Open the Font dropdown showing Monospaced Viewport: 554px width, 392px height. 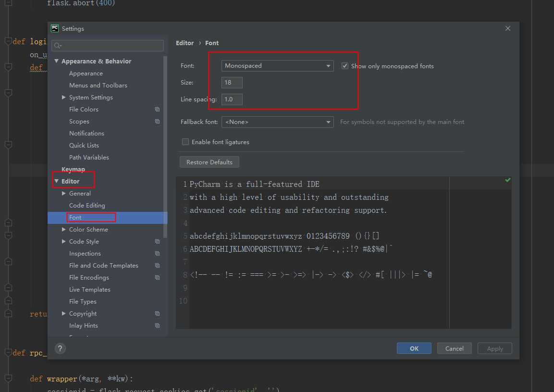[277, 66]
